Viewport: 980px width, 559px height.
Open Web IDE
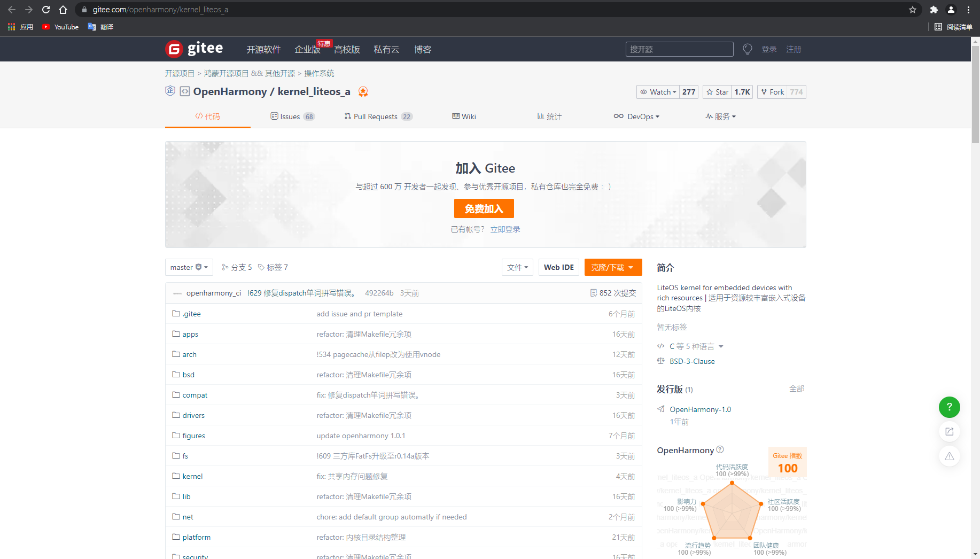coord(559,267)
